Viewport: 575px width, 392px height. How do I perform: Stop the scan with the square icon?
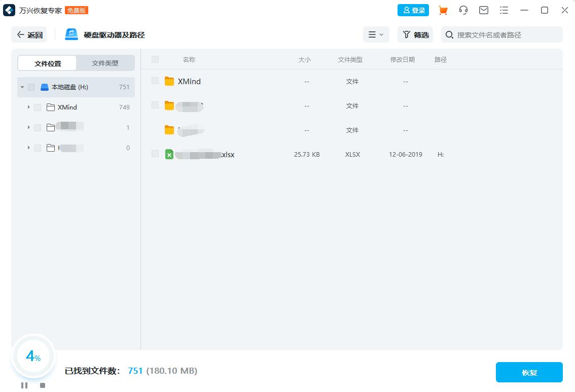43,385
